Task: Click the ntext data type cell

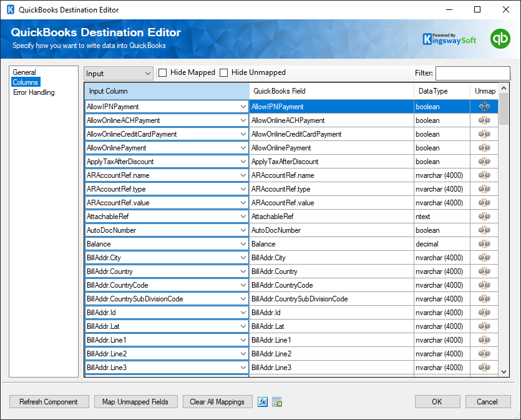Action: point(442,217)
